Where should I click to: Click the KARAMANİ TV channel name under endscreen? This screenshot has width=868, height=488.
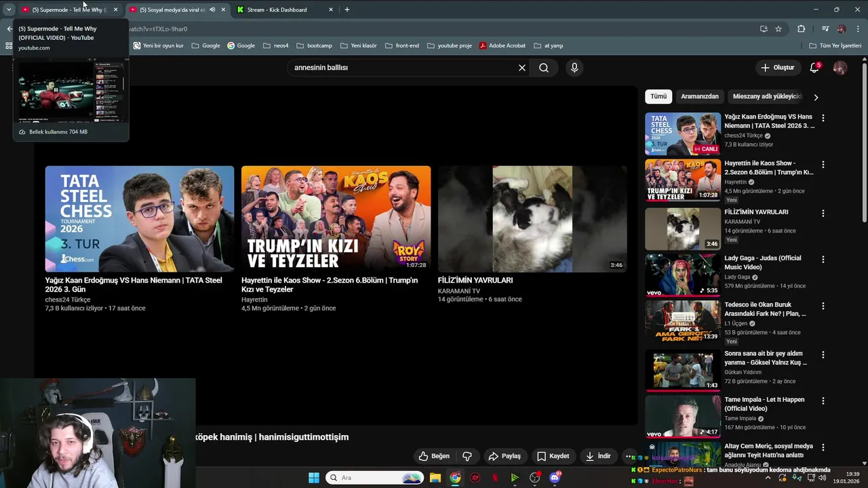(459, 291)
